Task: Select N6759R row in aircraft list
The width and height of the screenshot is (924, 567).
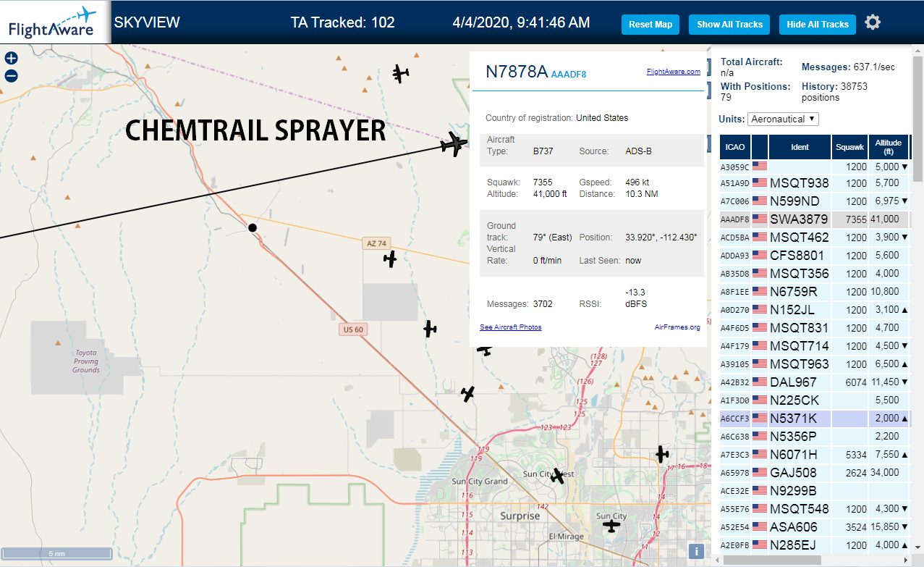Action: tap(814, 292)
